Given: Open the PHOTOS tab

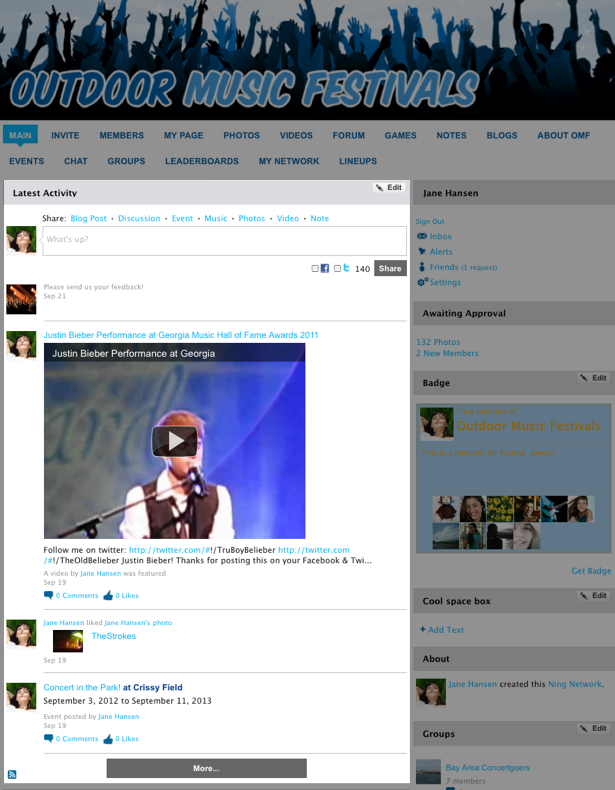Looking at the screenshot, I should tap(241, 135).
